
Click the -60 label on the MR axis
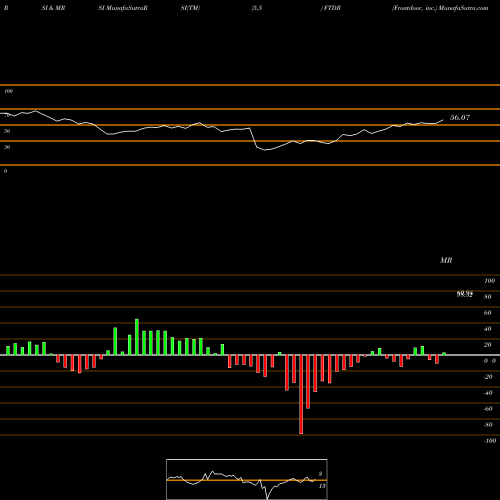[488, 409]
